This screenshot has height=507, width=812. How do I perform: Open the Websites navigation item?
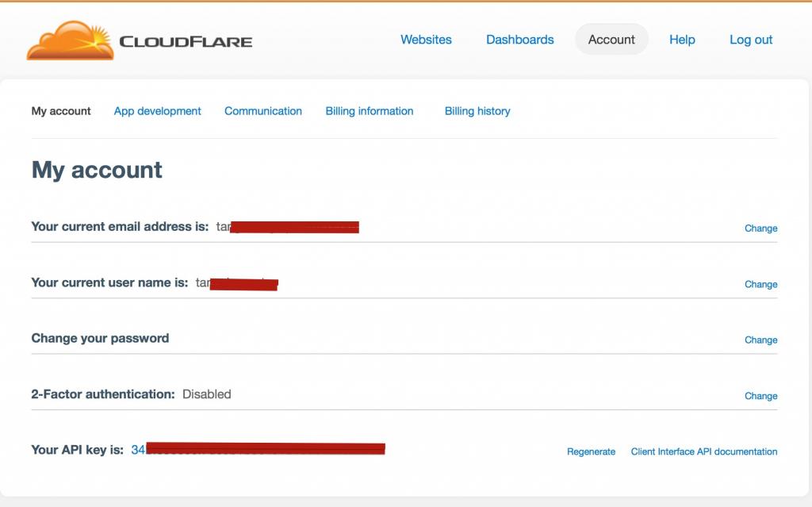[x=426, y=40]
